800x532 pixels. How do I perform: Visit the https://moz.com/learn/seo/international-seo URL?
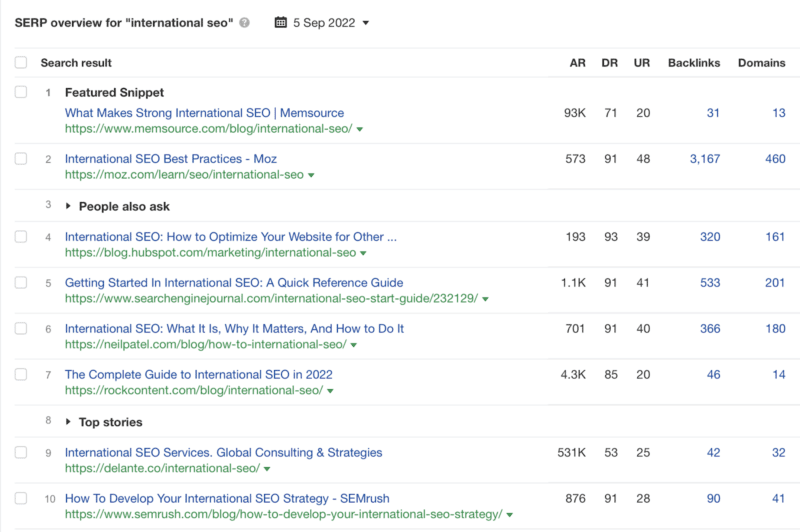pyautogui.click(x=184, y=174)
